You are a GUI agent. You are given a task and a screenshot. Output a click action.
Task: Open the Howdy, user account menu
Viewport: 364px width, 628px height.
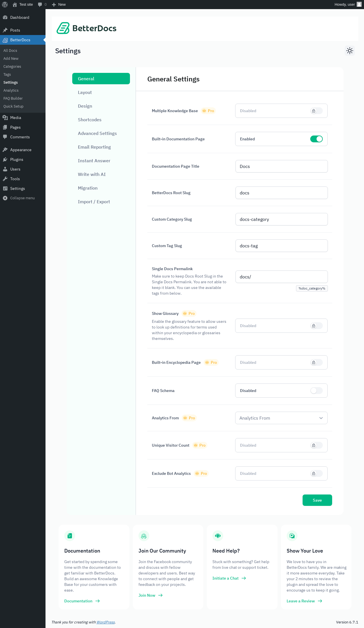348,5
